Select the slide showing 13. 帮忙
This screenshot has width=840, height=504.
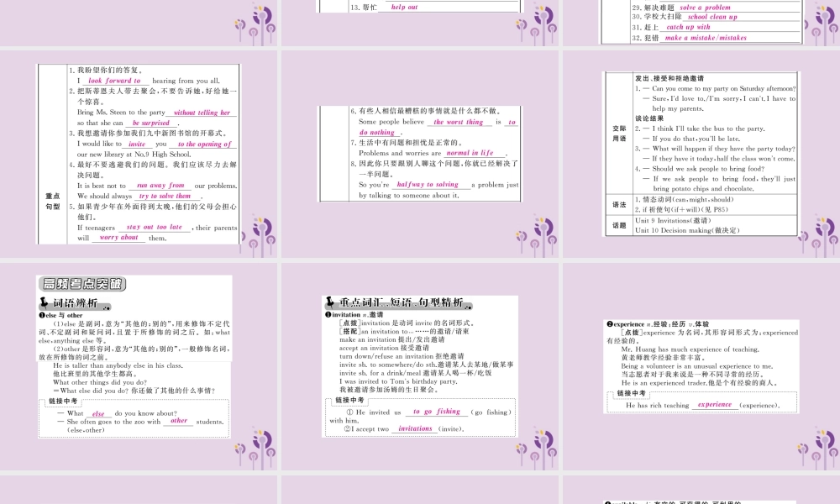[420, 23]
